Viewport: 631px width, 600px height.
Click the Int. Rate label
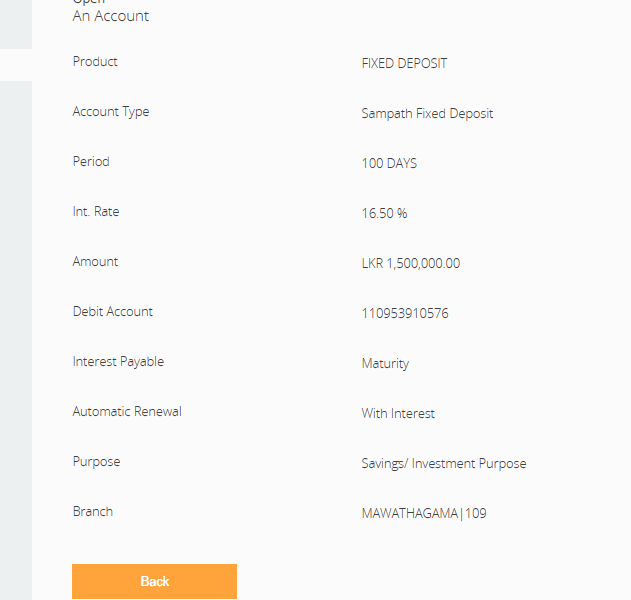[x=96, y=212]
